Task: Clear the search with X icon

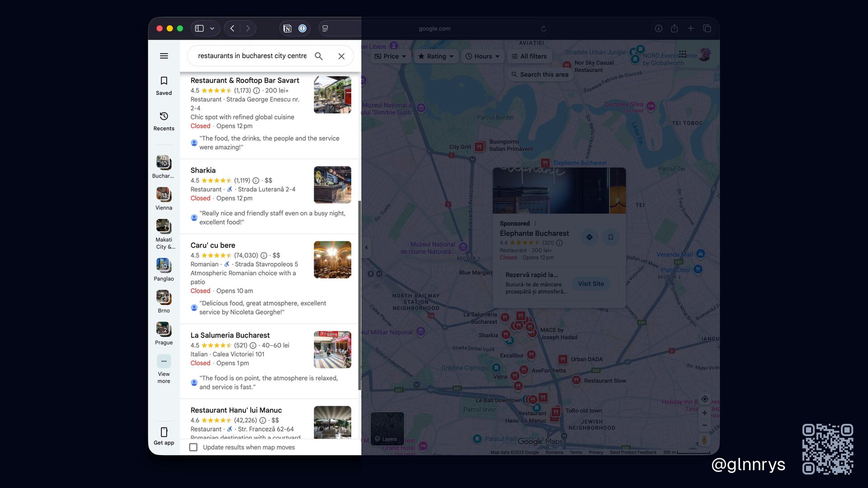Action: click(341, 56)
